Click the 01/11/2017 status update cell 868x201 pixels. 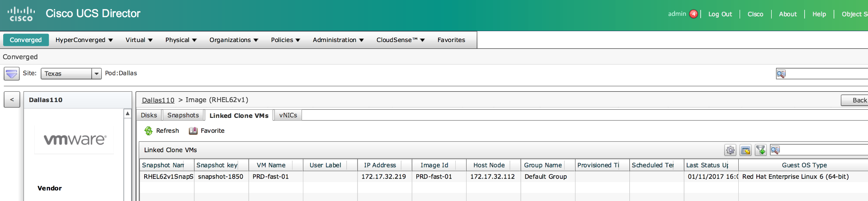coord(711,177)
